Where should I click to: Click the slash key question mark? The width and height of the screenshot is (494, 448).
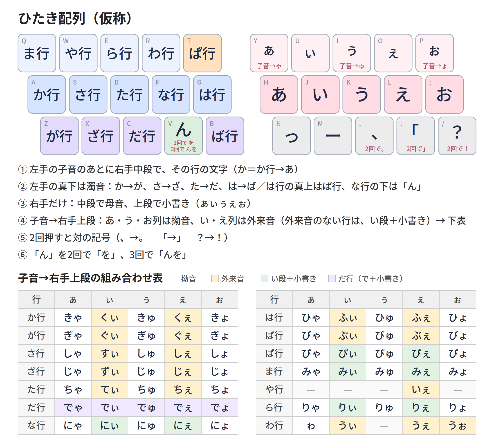point(457,136)
